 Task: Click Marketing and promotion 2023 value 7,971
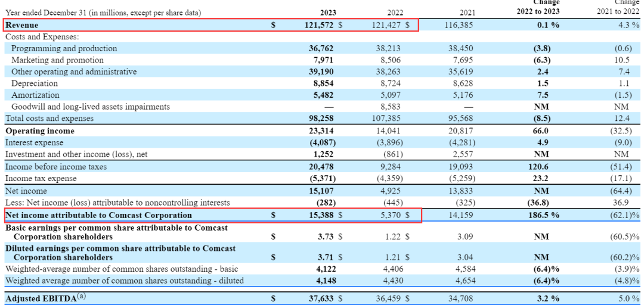coord(322,60)
